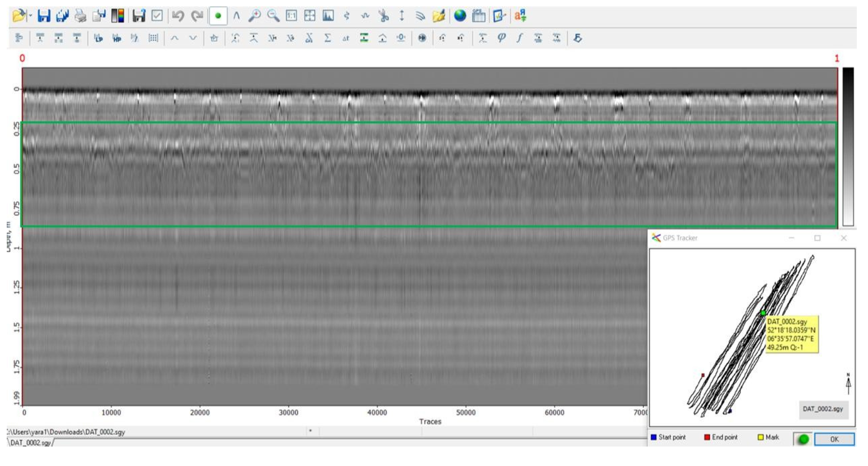Screen dimensions: 868x466
Task: Click the DAT_0002.sgy label button in map
Action: (823, 409)
